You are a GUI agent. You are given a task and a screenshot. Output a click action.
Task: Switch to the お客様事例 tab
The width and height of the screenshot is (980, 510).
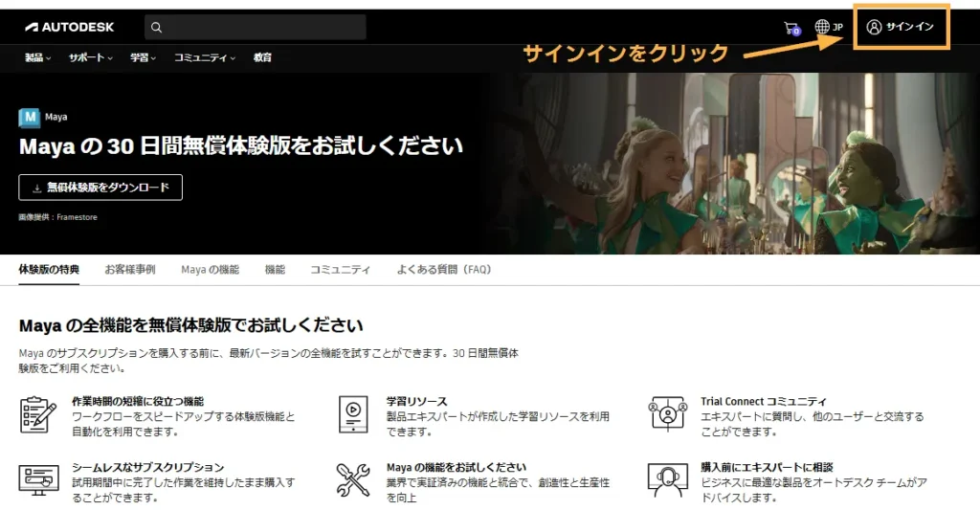130,270
